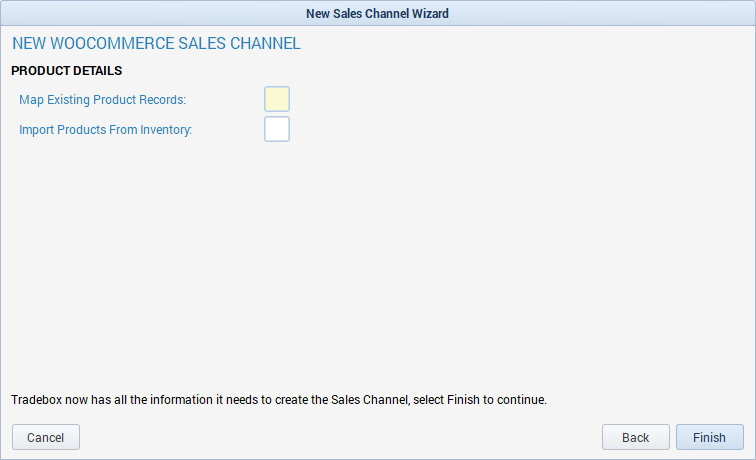
Task: Enable the Import Products From Inventory checkbox
Action: coord(277,129)
